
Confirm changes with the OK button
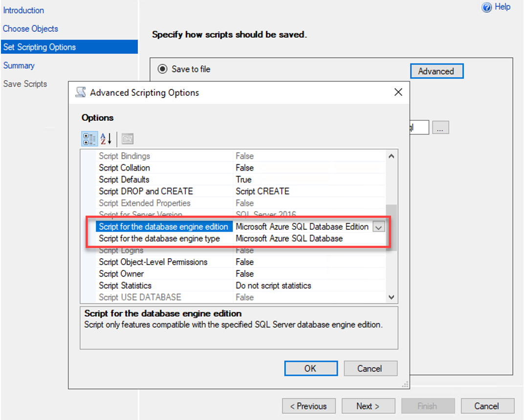(x=311, y=368)
